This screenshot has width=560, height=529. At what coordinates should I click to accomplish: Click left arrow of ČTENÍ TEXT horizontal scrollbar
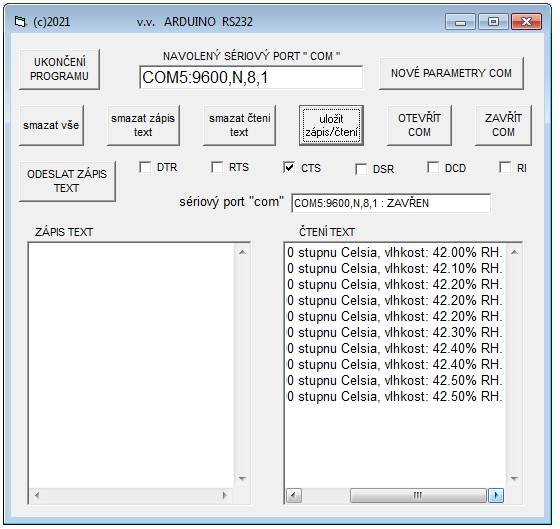(x=294, y=495)
